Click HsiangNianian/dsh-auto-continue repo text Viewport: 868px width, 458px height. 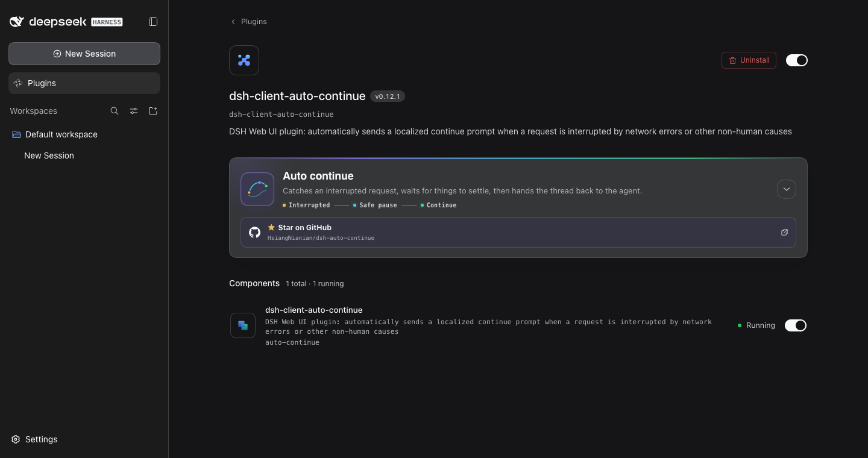[x=321, y=238]
